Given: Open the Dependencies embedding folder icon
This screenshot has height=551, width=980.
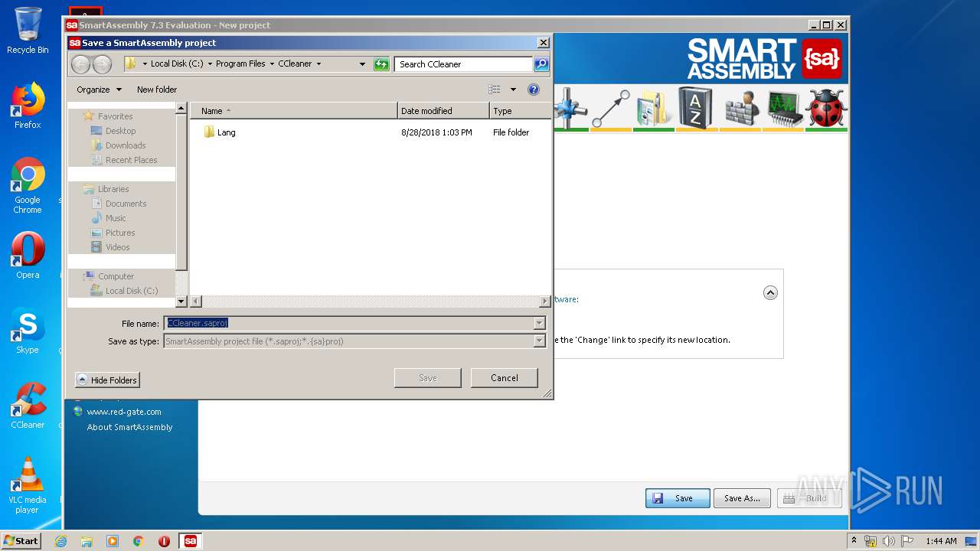Looking at the screenshot, I should pos(653,108).
